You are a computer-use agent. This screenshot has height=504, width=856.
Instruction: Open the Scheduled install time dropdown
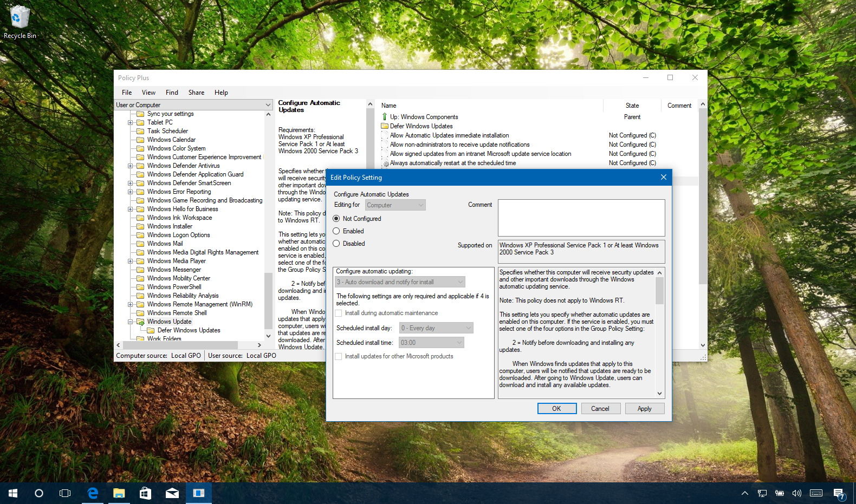pos(431,343)
